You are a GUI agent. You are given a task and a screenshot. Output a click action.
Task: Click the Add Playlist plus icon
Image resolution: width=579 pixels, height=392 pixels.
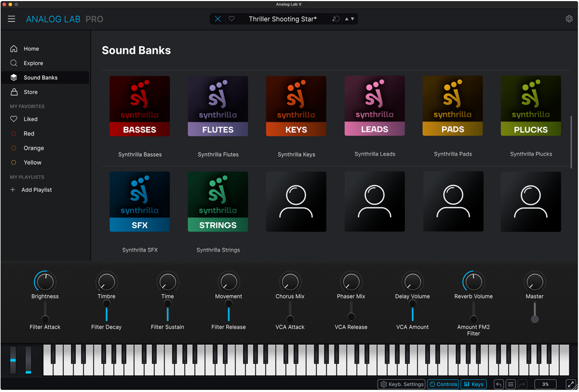point(13,190)
